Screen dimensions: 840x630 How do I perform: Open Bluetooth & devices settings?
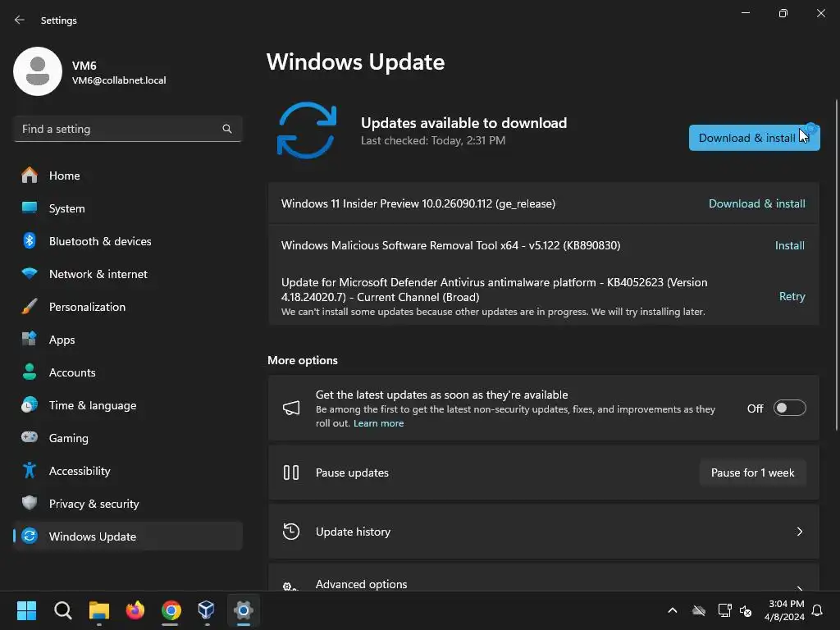[128, 240]
